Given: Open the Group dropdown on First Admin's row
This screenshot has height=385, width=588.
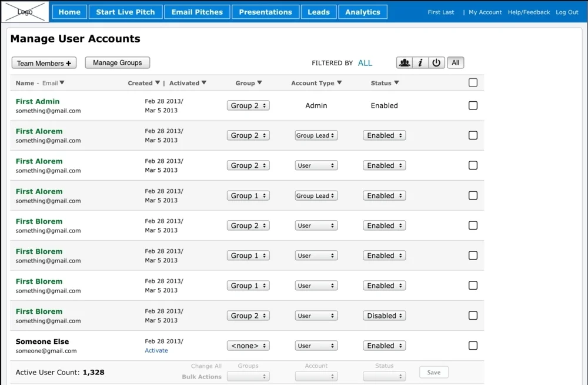Looking at the screenshot, I should (x=248, y=105).
